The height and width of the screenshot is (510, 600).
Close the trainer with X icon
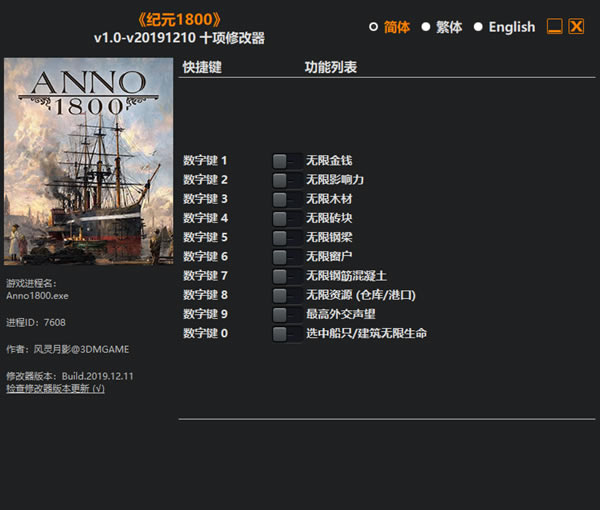click(576, 27)
